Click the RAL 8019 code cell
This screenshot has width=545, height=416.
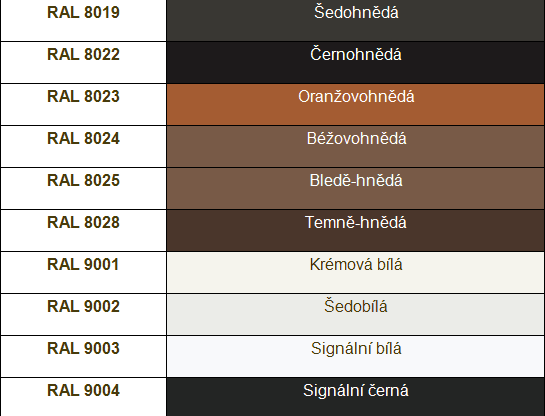coord(83,21)
